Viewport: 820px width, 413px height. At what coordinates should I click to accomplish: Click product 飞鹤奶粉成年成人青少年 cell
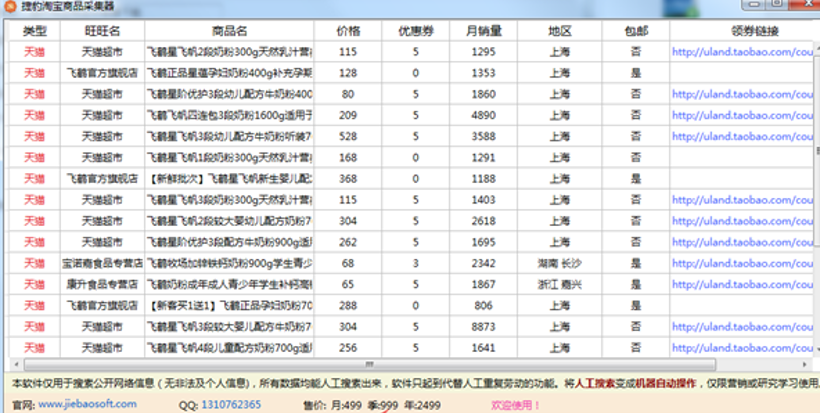(x=229, y=284)
